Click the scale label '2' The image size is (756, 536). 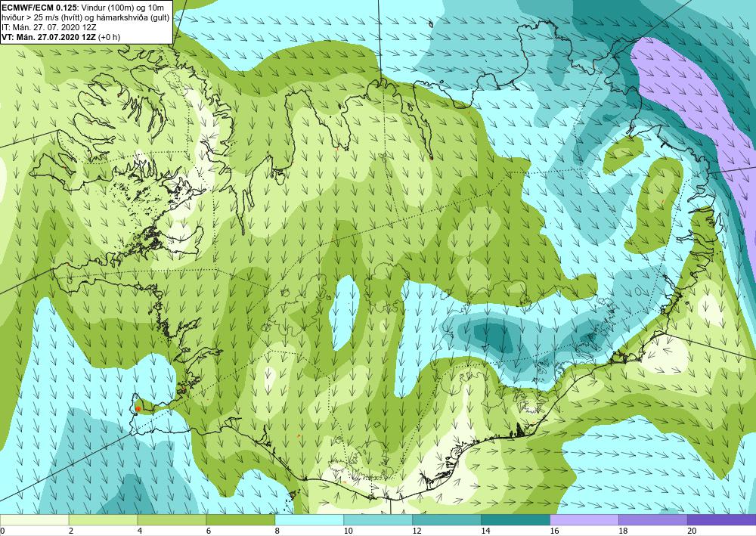click(71, 531)
